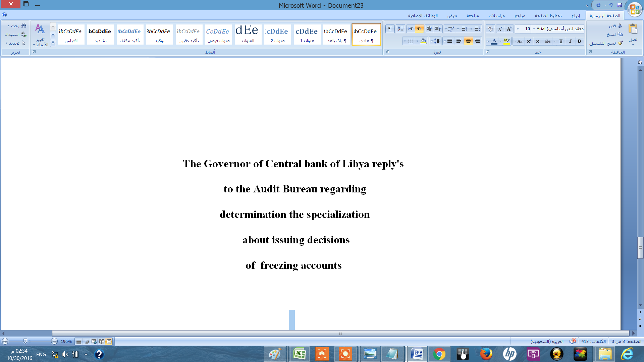
Task: Toggle subscript formatting
Action: [538, 41]
